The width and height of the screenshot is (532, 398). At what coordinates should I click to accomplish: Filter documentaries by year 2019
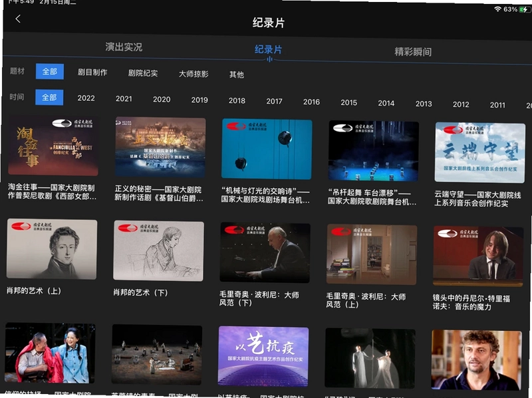(x=199, y=100)
